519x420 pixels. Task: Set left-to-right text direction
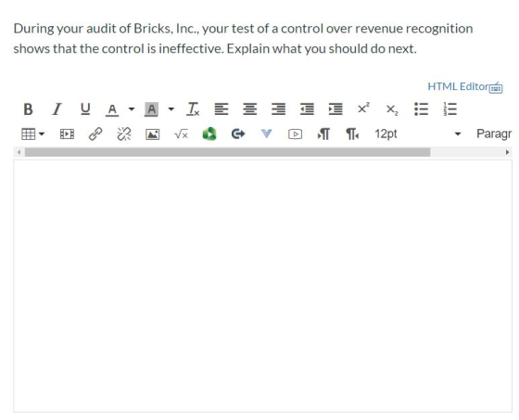click(x=323, y=134)
